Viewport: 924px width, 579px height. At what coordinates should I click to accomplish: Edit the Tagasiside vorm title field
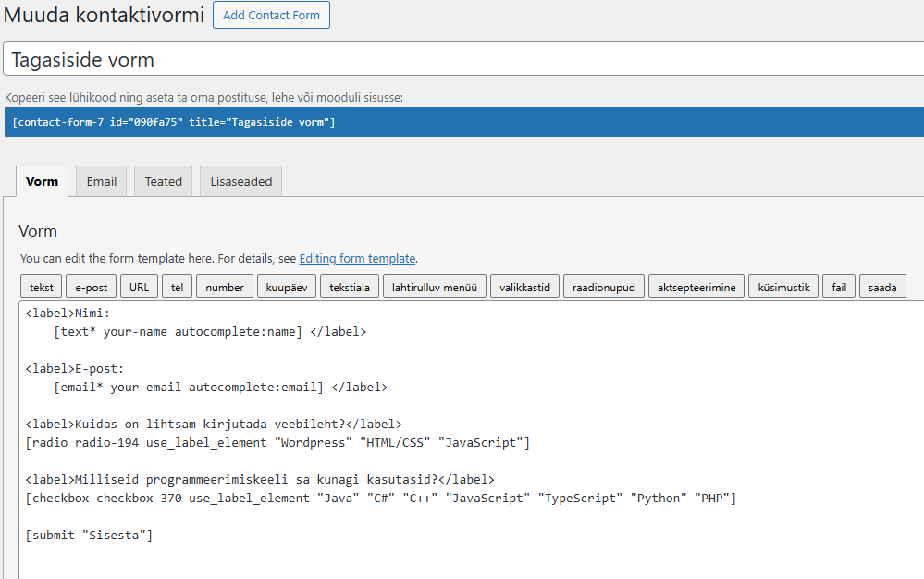(462, 60)
